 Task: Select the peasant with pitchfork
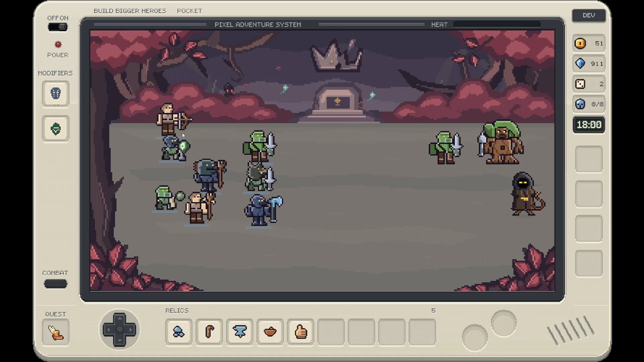point(200,207)
